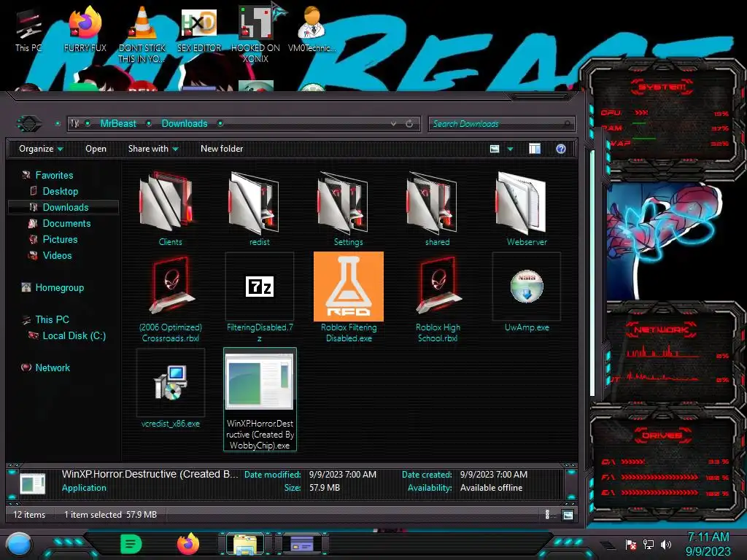Image resolution: width=747 pixels, height=560 pixels.
Task: Open view options dropdown arrow
Action: [510, 149]
